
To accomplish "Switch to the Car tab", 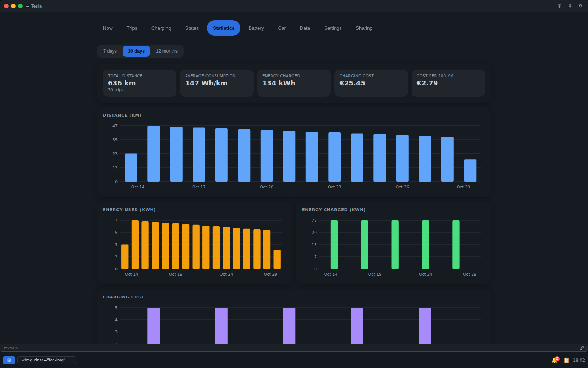I will click(282, 28).
